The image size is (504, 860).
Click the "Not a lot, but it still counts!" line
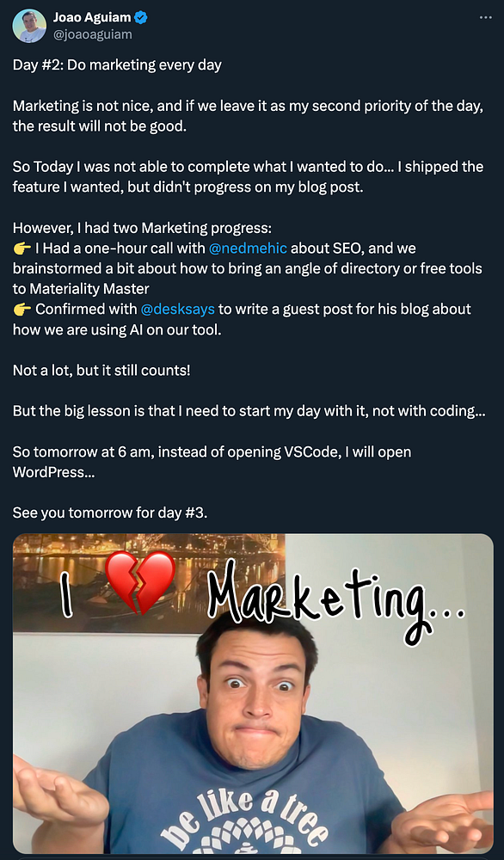[x=101, y=370]
